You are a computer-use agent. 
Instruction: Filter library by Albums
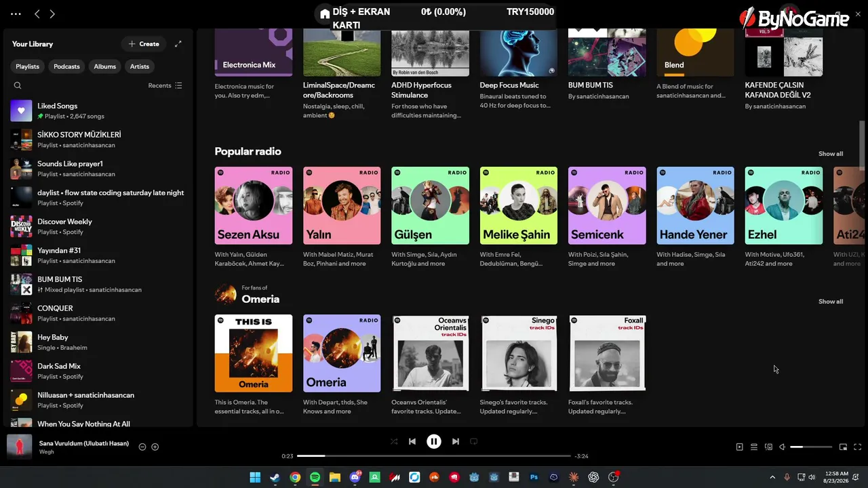105,66
